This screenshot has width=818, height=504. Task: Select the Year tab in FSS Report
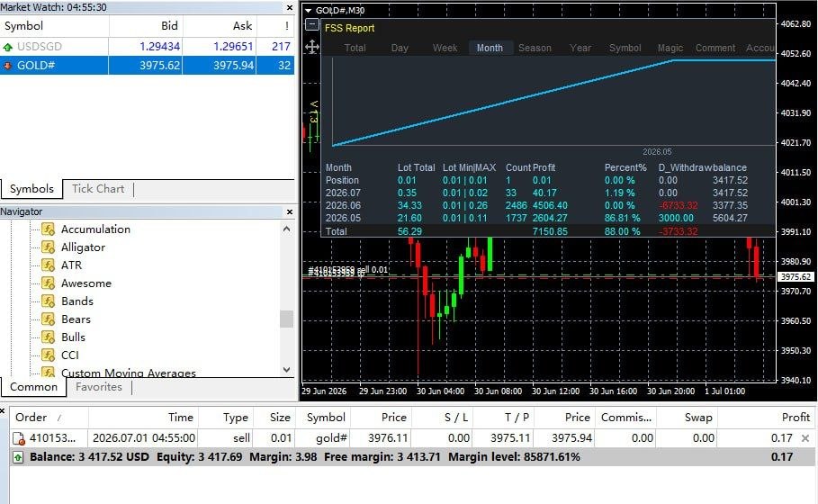580,48
